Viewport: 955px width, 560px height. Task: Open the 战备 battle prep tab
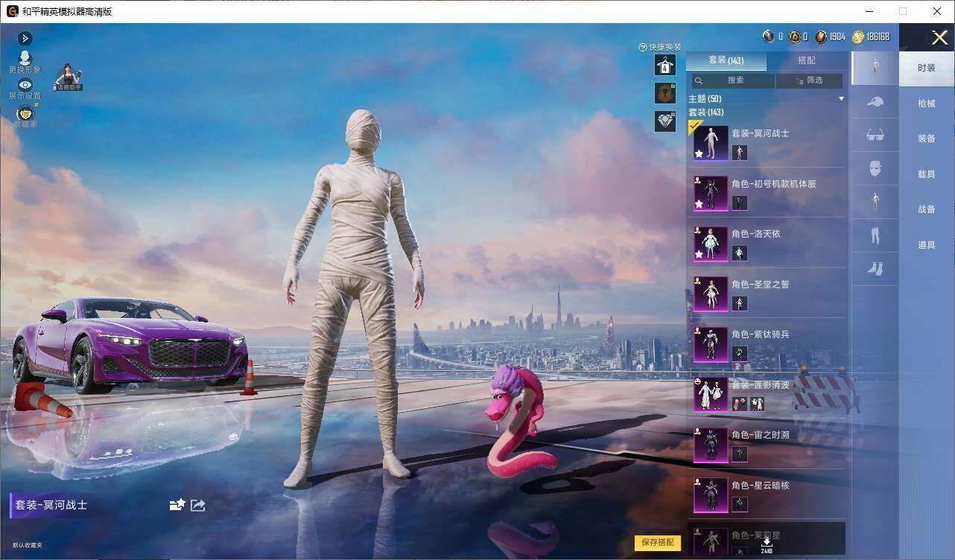(x=927, y=209)
